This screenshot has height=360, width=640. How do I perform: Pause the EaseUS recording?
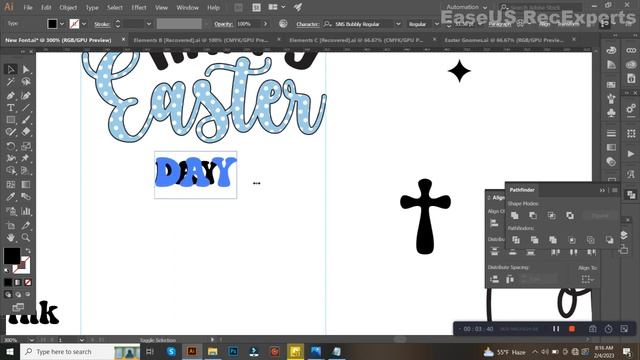(556, 329)
